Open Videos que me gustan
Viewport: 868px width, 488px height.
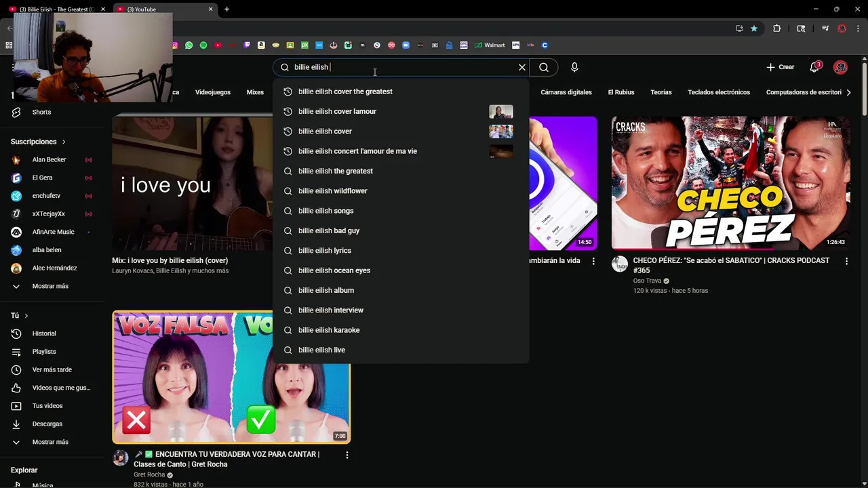point(61,388)
